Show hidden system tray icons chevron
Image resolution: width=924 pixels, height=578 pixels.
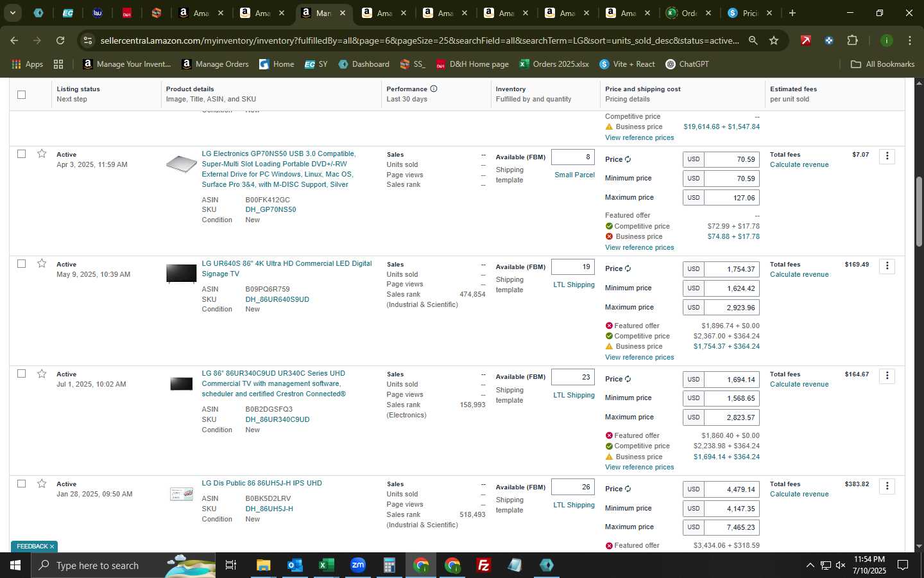[810, 565]
